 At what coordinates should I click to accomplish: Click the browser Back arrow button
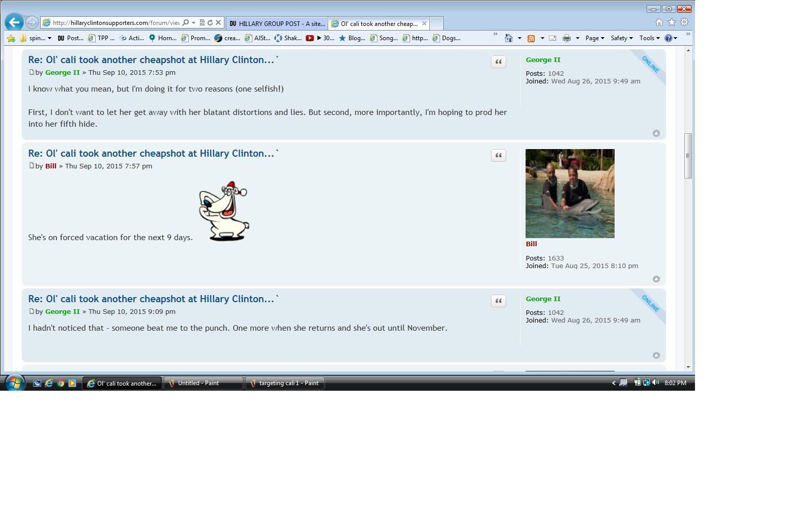click(14, 22)
